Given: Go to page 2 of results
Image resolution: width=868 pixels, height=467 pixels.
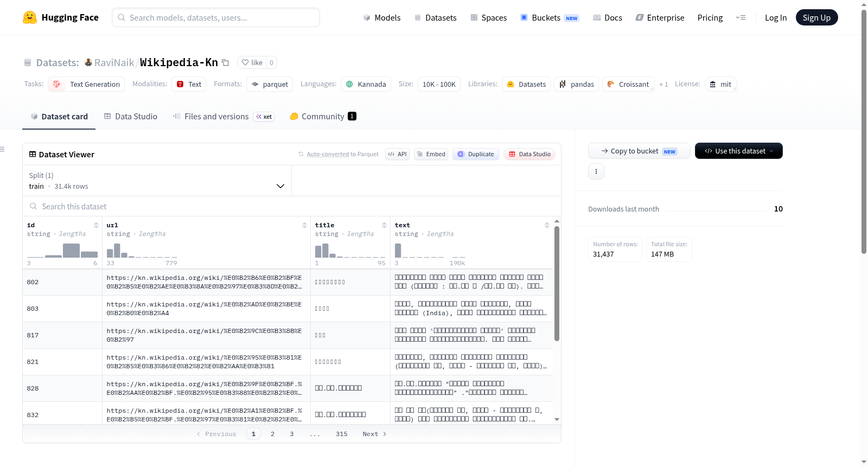Looking at the screenshot, I should click(x=272, y=434).
